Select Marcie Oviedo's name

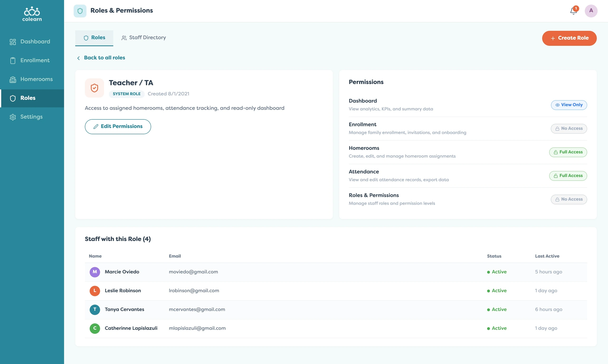(122, 272)
